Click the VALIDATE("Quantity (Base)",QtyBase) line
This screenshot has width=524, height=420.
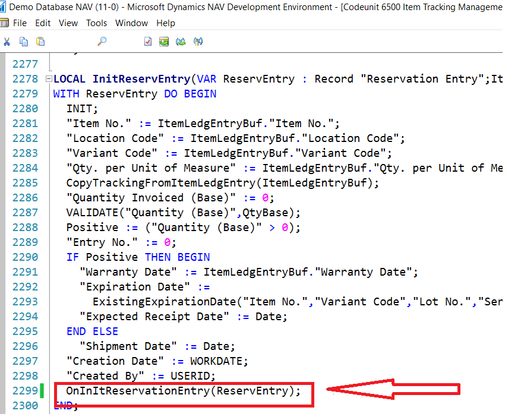[184, 213]
